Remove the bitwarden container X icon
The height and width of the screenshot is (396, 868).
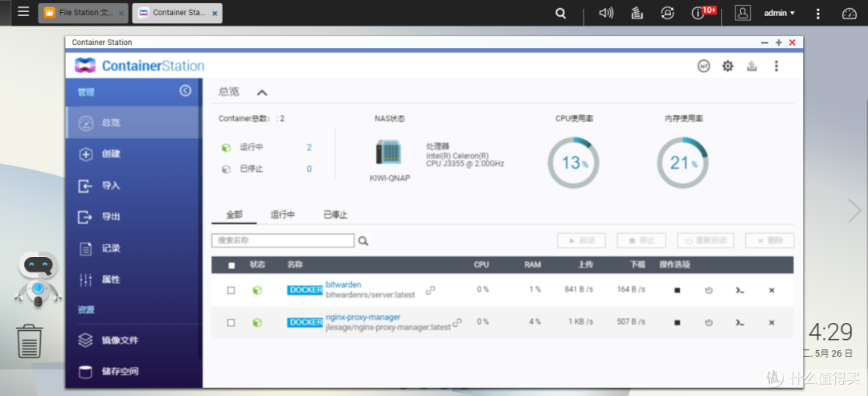771,290
